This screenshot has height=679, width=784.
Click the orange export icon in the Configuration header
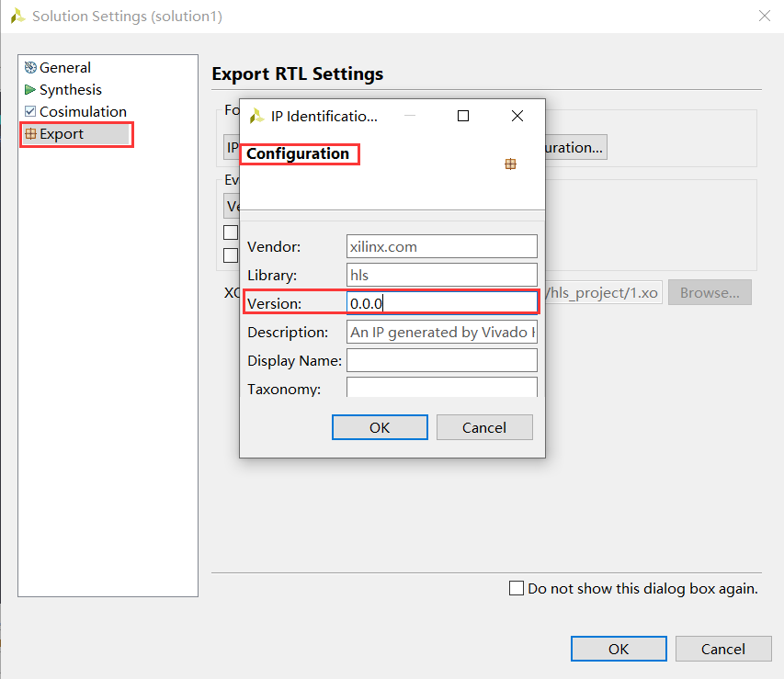coord(510,164)
